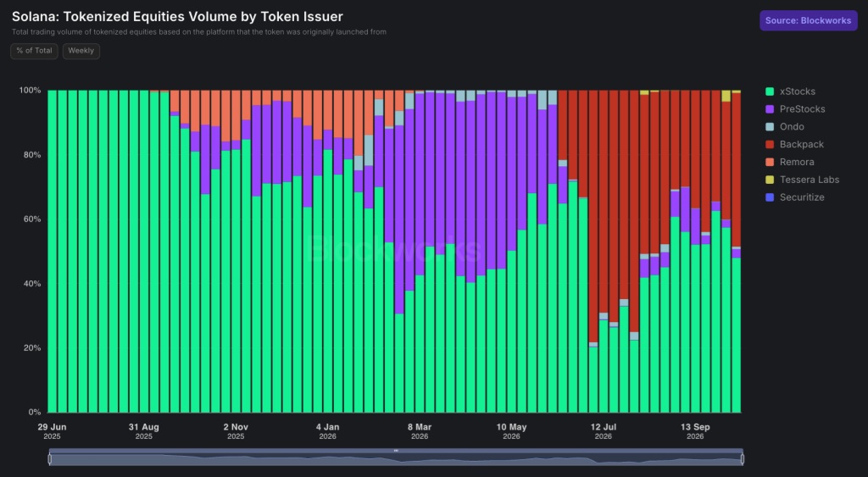
Task: Click the left handle of range slider
Action: click(x=50, y=458)
